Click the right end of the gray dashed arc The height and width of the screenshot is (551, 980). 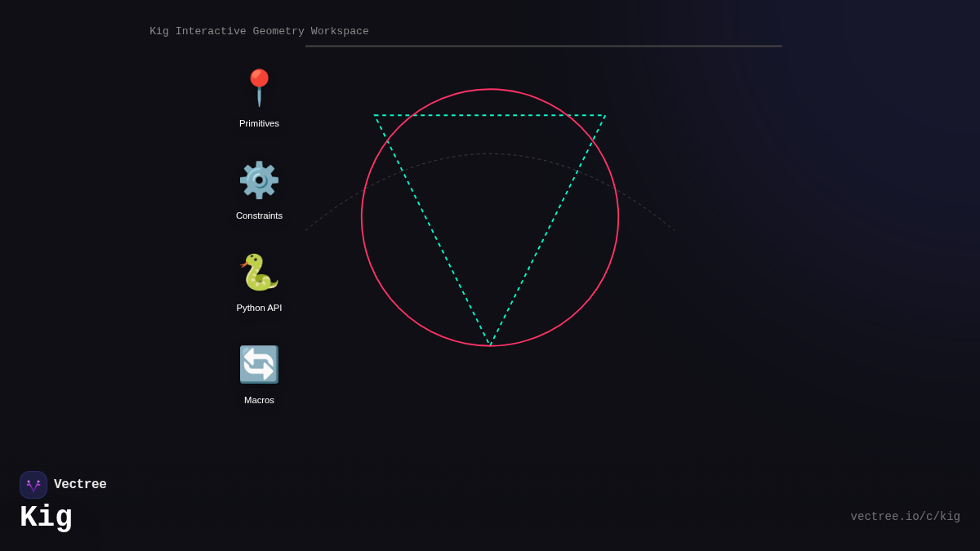coord(673,229)
